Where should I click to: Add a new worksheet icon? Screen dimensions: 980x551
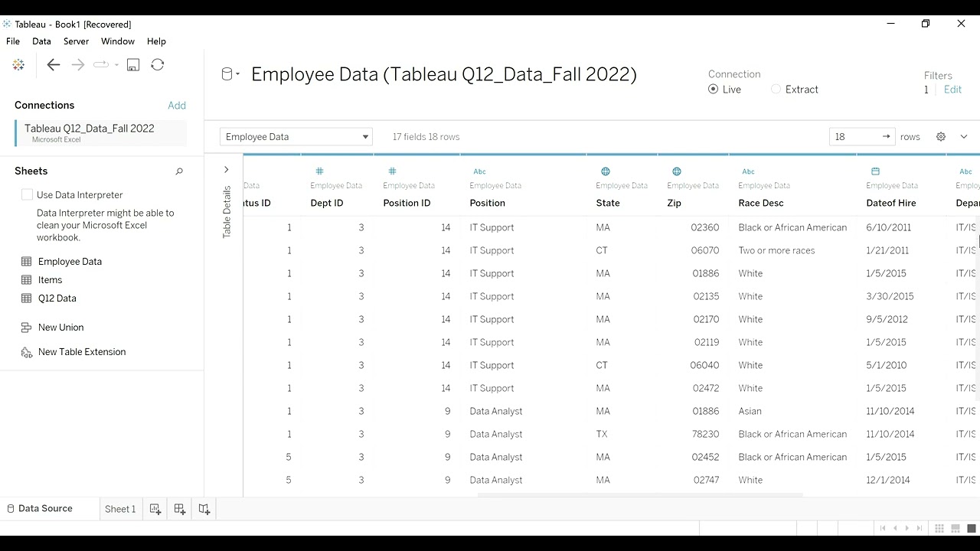(155, 509)
